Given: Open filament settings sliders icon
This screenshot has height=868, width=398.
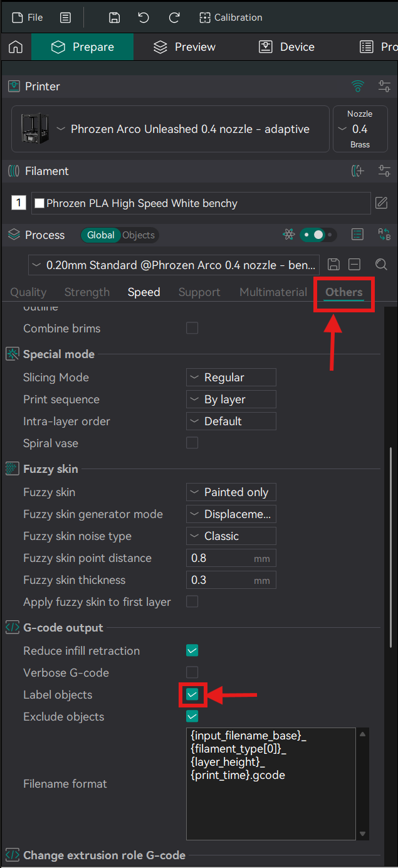Looking at the screenshot, I should click(384, 171).
